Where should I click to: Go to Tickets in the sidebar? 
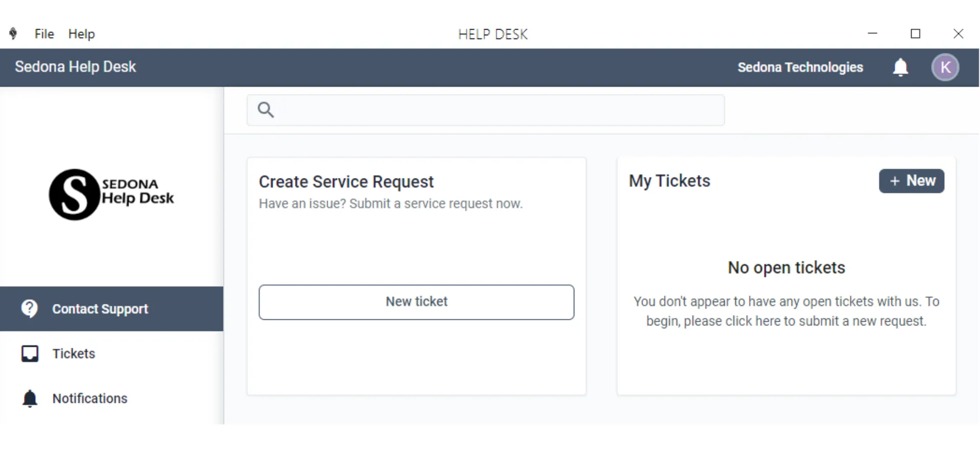click(112, 353)
